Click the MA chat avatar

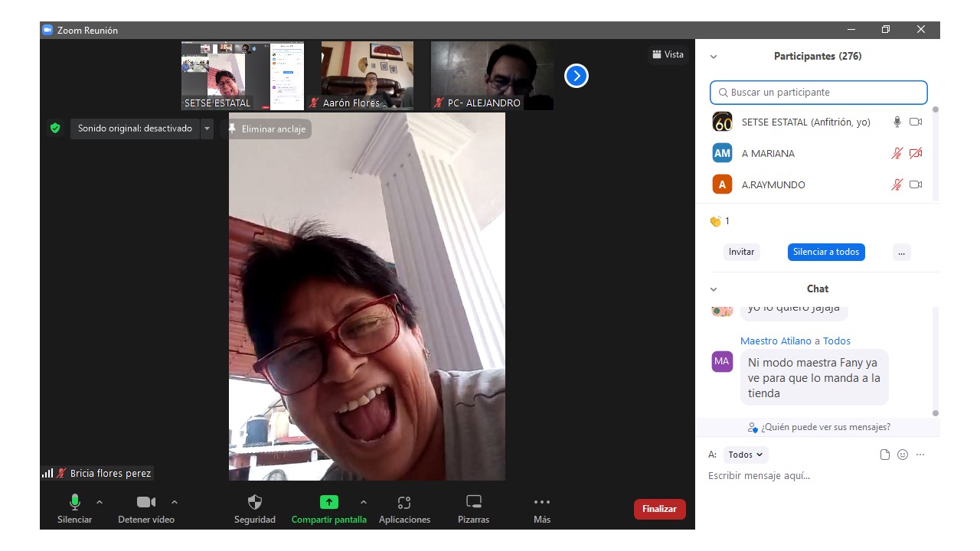coord(722,361)
